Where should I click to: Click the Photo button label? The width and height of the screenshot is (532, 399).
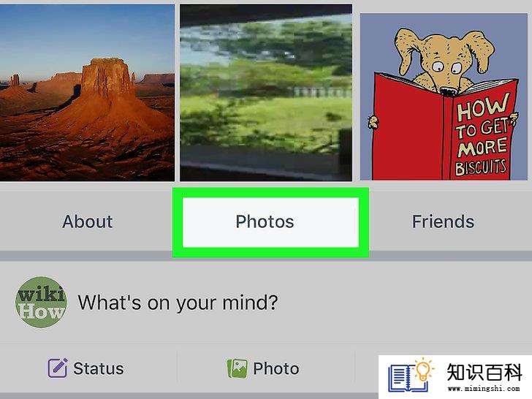[276, 368]
